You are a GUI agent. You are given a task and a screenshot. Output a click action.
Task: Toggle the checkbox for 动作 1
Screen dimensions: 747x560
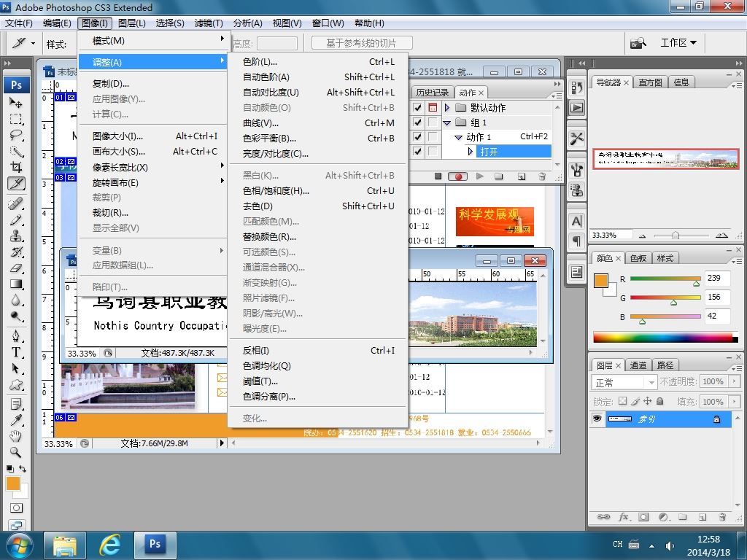coord(418,136)
